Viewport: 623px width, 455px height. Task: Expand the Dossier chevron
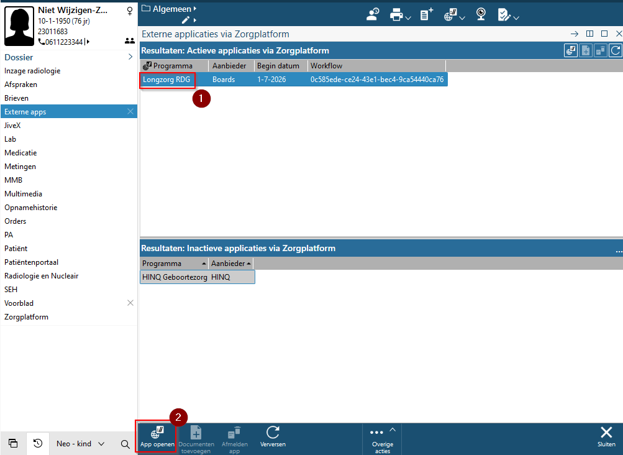pos(130,57)
